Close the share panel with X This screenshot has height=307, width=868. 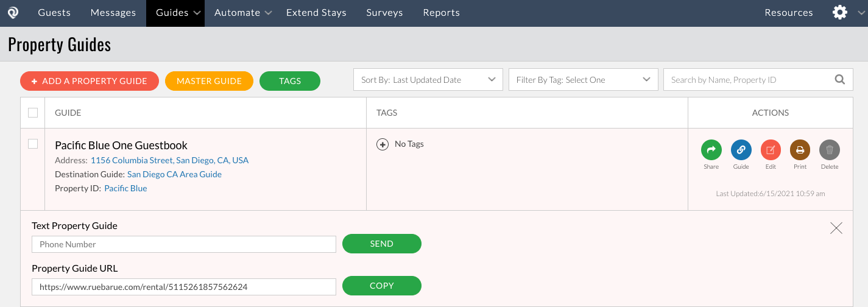click(x=836, y=228)
